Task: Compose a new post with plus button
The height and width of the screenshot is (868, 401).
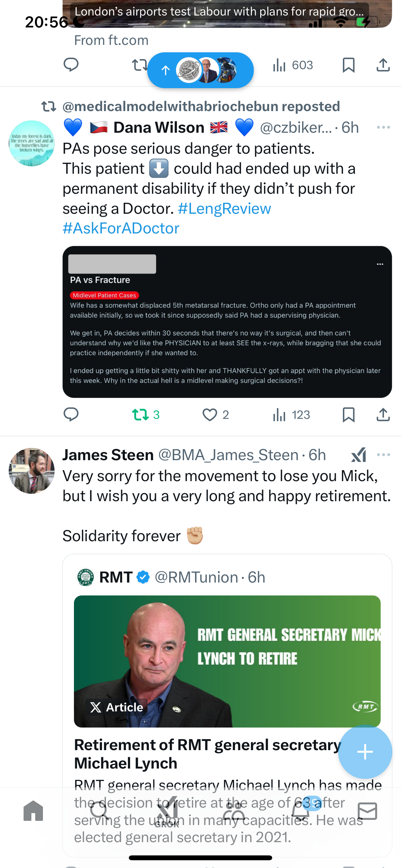Action: pyautogui.click(x=365, y=752)
